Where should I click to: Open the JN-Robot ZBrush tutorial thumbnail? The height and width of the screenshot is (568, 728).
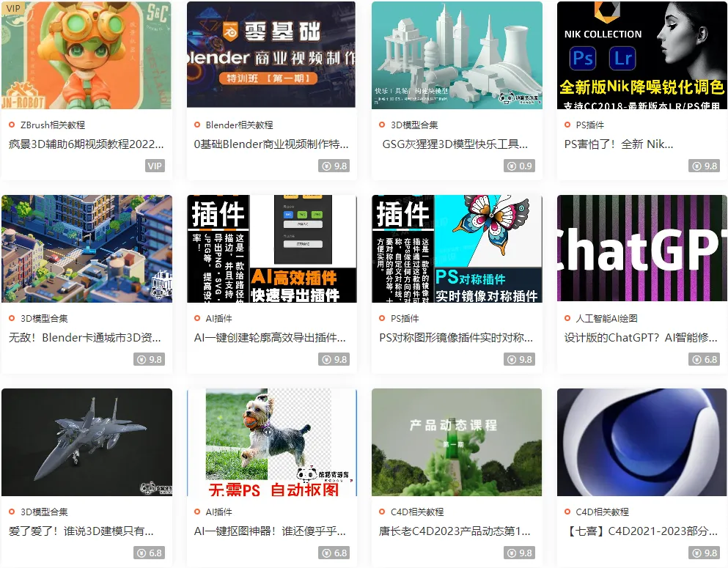(87, 55)
